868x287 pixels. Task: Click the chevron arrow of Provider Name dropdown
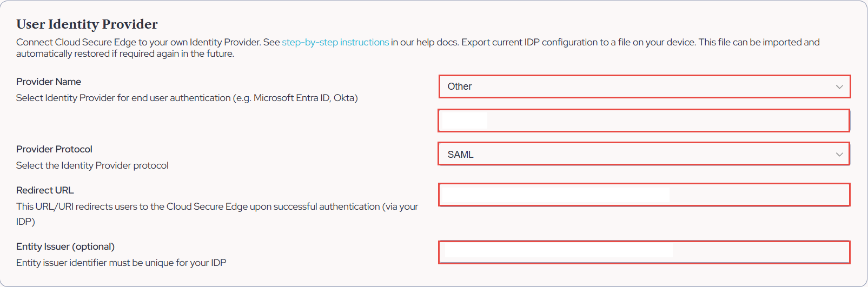[x=839, y=87]
